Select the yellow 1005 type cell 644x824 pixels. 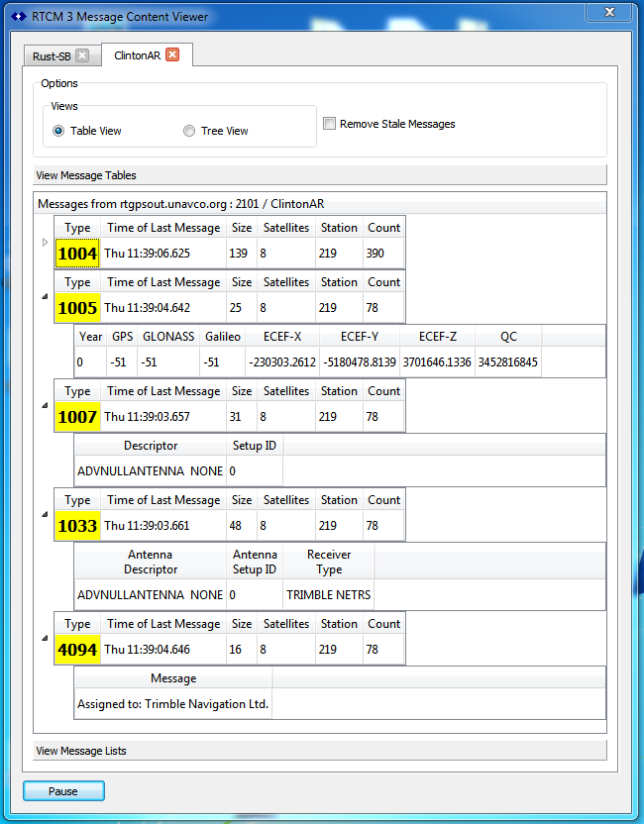click(x=77, y=308)
